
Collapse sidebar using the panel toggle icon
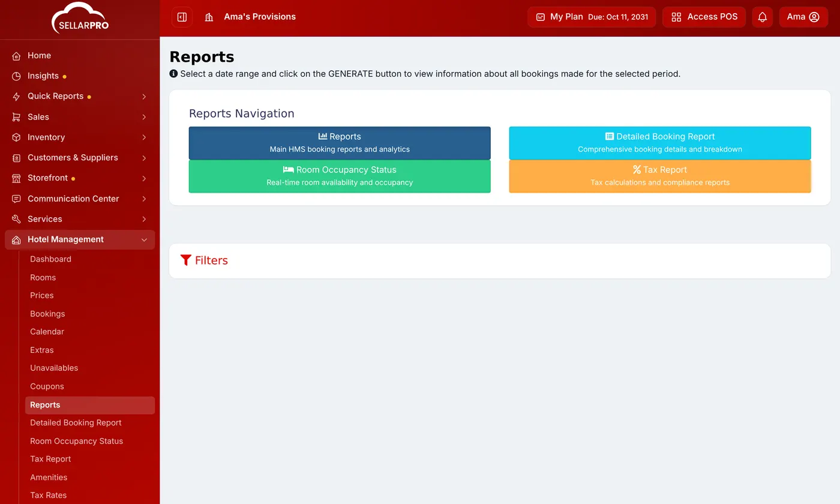[182, 17]
